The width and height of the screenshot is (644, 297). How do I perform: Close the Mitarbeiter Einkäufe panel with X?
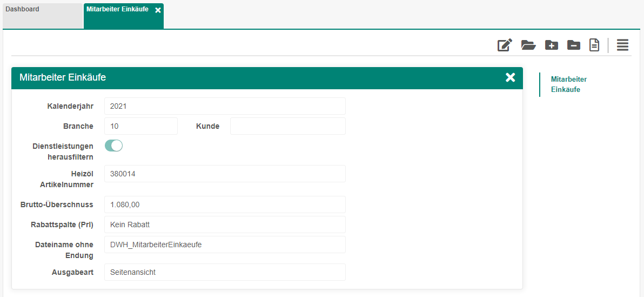pyautogui.click(x=510, y=77)
